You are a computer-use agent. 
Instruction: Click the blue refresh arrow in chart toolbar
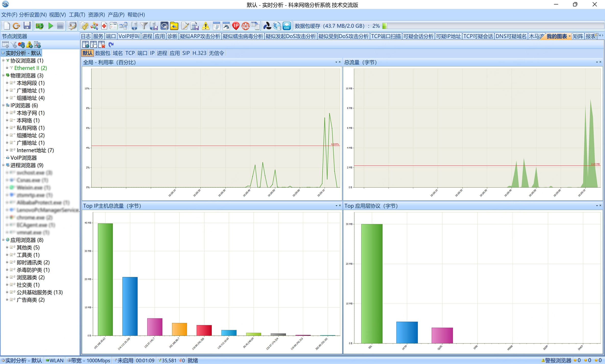point(111,45)
